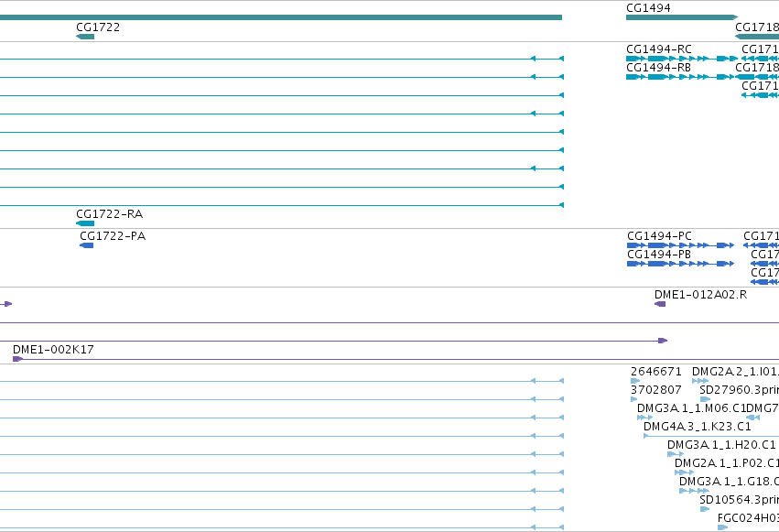Click the 3702807 EST label
The width and height of the screenshot is (779, 532).
click(x=655, y=390)
